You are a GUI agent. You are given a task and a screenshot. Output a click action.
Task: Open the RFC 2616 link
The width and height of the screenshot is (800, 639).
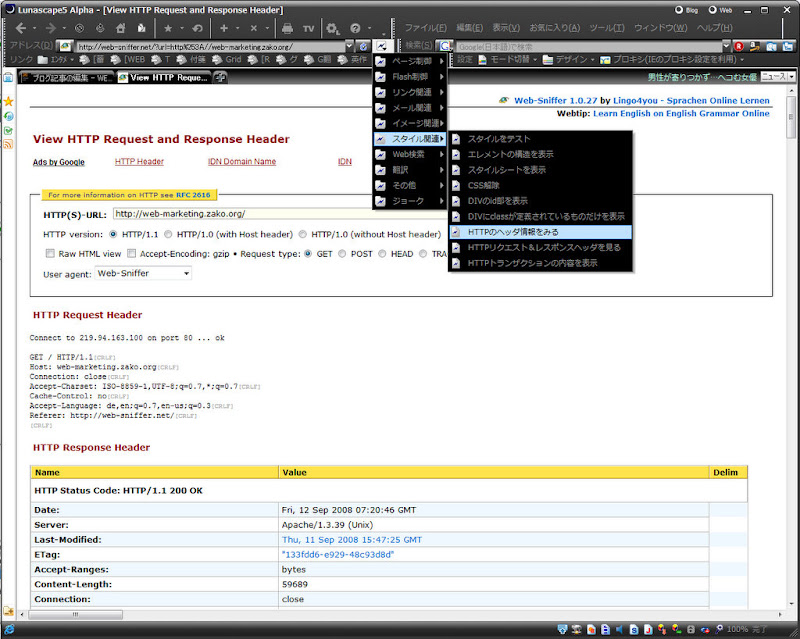coord(193,194)
